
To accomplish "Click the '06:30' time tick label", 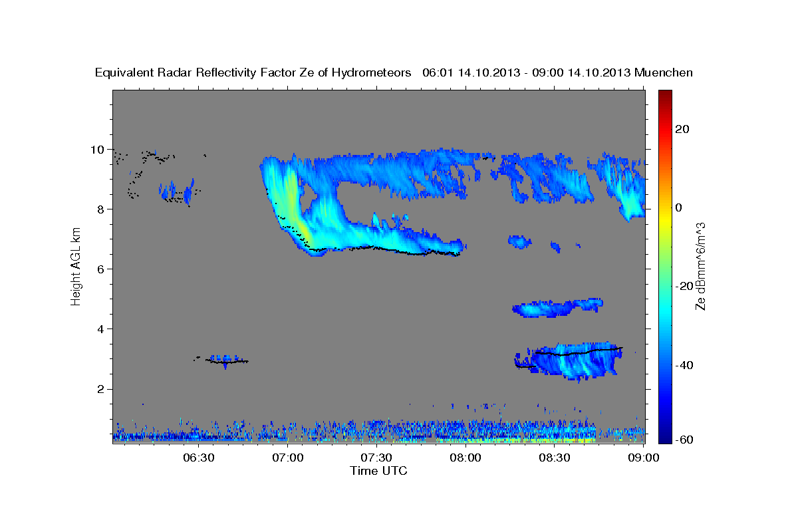I will 198,458.
